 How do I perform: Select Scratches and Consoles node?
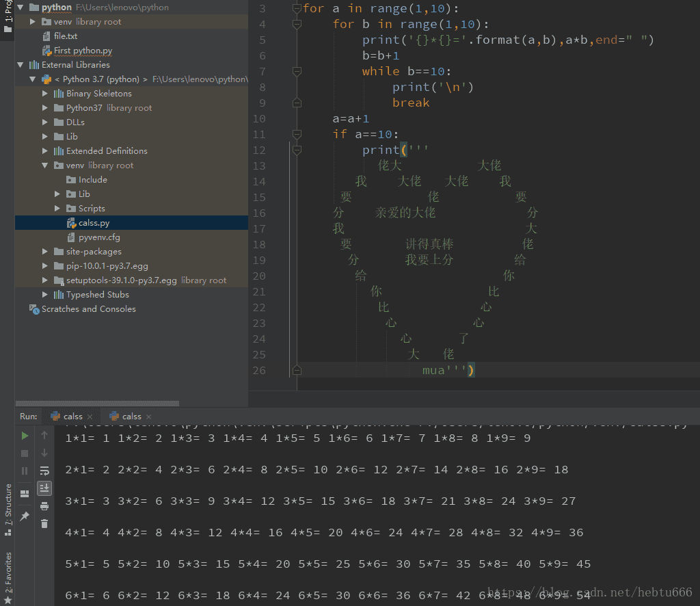pos(88,309)
